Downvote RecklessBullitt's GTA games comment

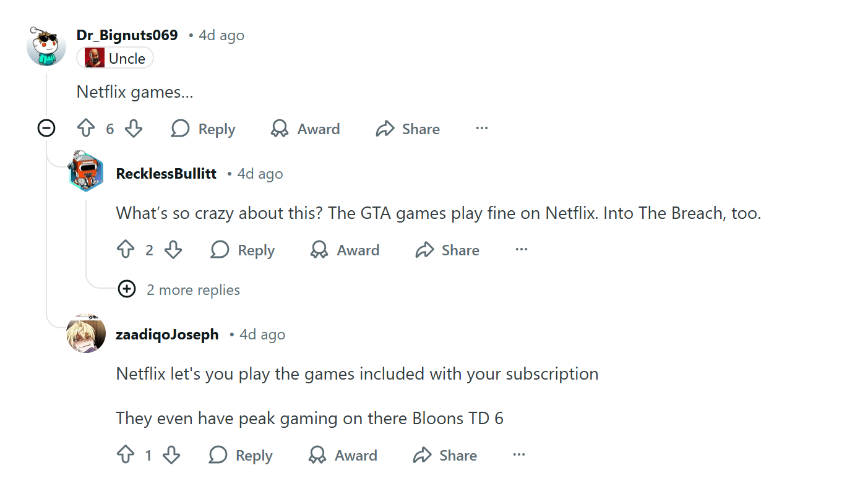tap(173, 250)
